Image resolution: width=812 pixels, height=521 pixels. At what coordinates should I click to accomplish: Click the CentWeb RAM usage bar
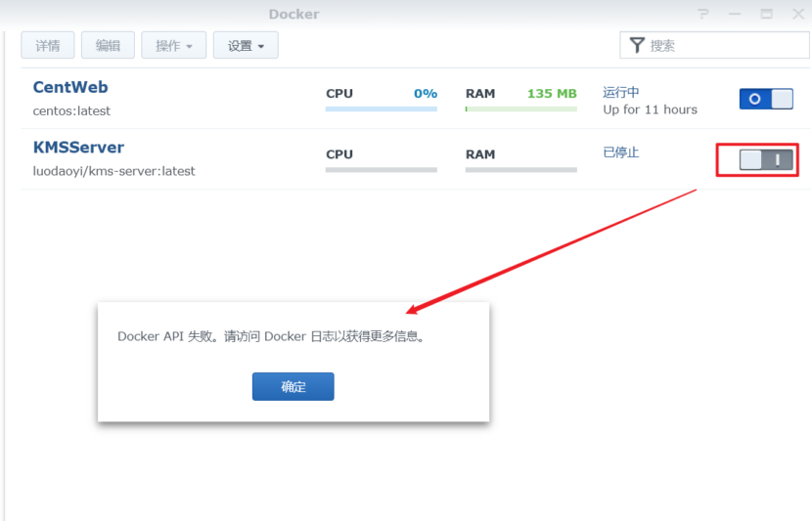click(x=520, y=109)
